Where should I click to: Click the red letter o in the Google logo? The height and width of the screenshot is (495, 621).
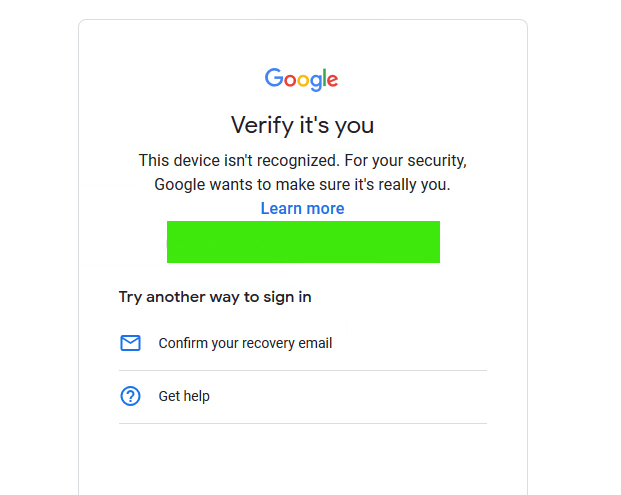pos(290,80)
